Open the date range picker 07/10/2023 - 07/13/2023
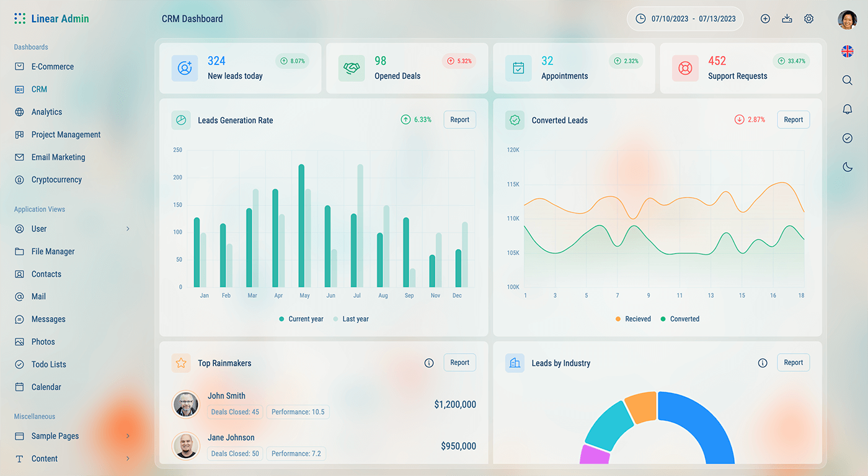Image resolution: width=868 pixels, height=476 pixels. coord(685,19)
